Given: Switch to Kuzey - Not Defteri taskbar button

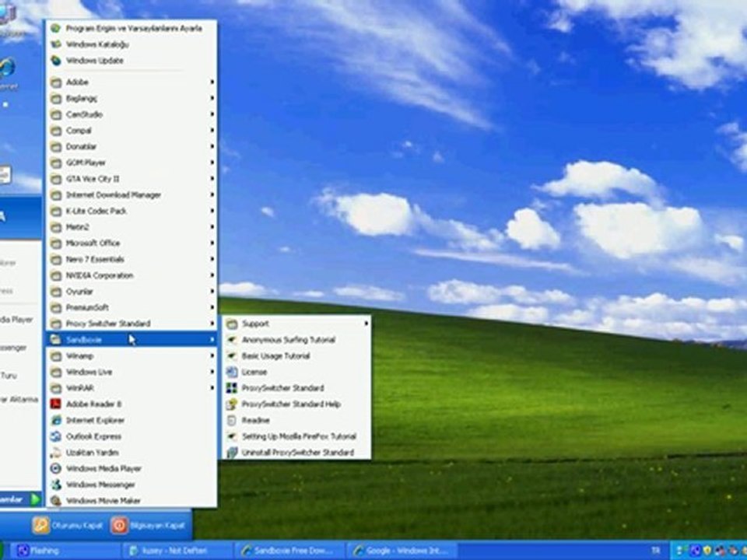Looking at the screenshot, I should [177, 551].
